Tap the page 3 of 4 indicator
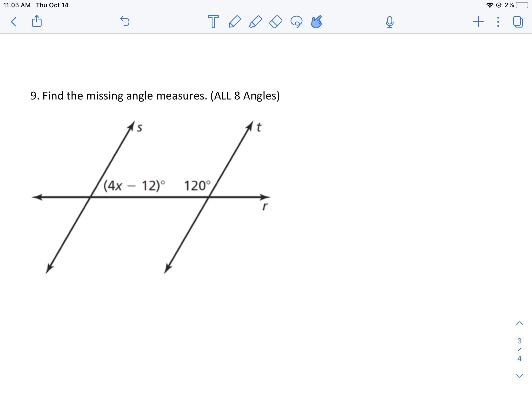The height and width of the screenshot is (399, 532). point(519,350)
